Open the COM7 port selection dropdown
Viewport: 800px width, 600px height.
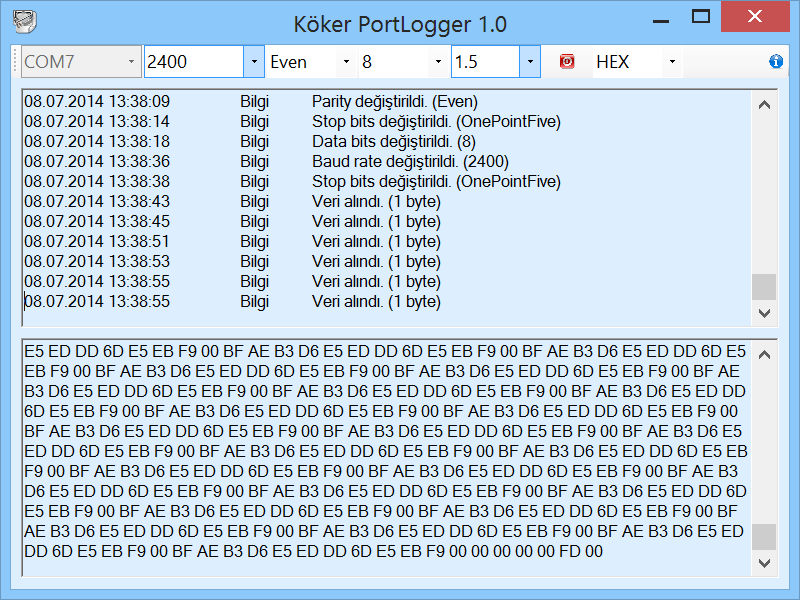pyautogui.click(x=130, y=61)
